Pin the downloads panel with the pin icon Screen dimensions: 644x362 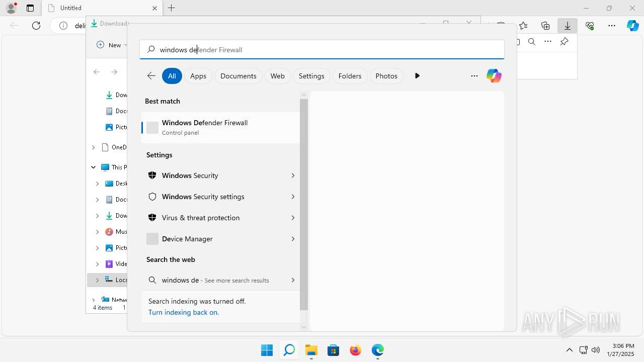coord(564,42)
